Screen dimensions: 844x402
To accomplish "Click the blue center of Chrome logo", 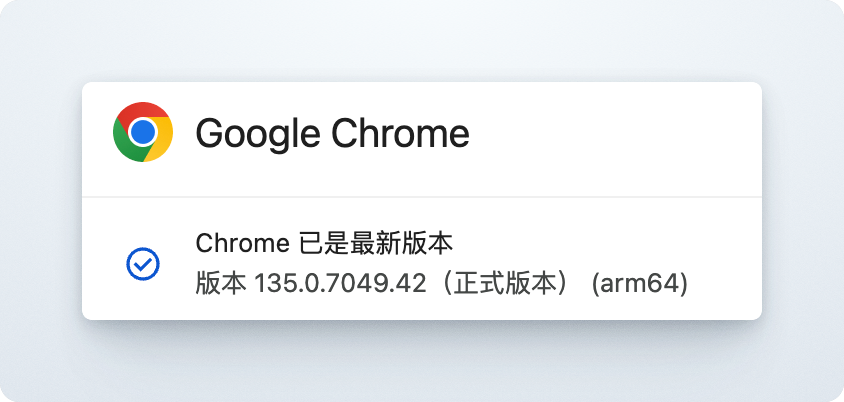I will click(143, 132).
